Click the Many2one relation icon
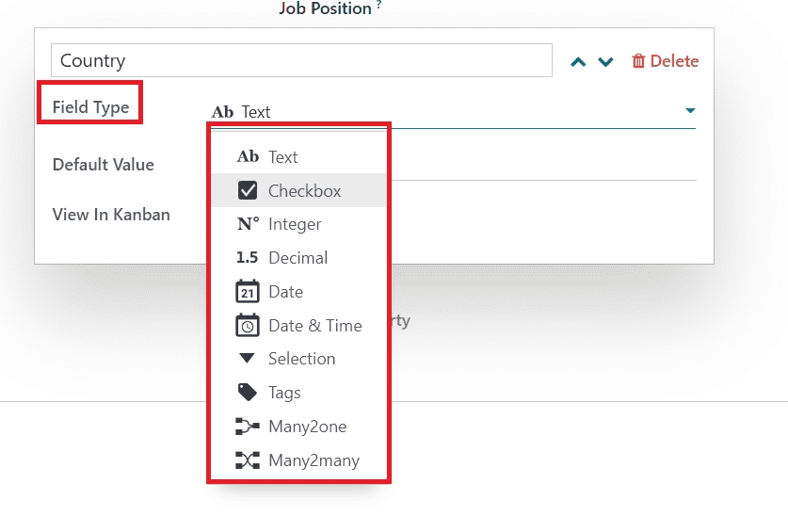788x532 pixels. pyautogui.click(x=248, y=427)
